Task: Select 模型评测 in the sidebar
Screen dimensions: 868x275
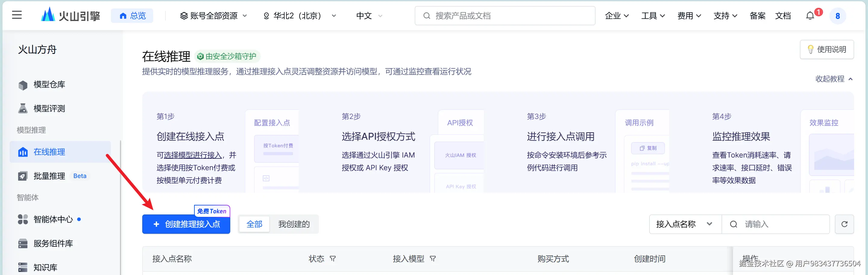Action: [x=49, y=108]
